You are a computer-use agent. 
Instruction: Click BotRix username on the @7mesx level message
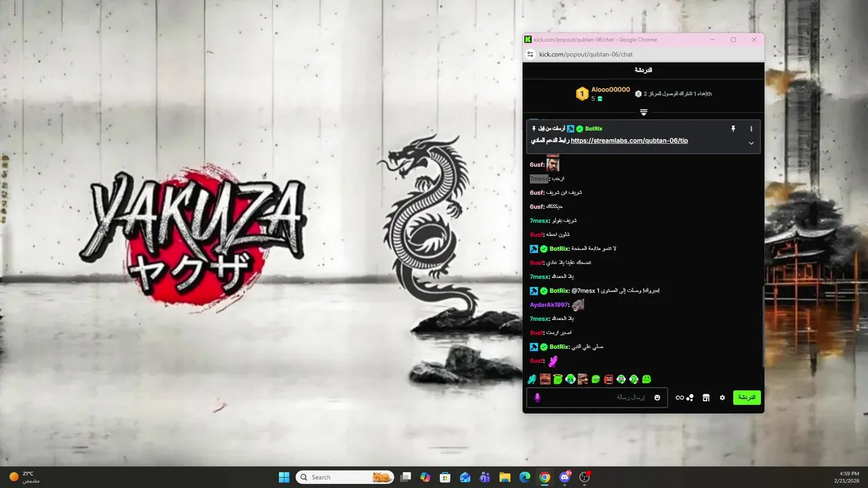(559, 291)
